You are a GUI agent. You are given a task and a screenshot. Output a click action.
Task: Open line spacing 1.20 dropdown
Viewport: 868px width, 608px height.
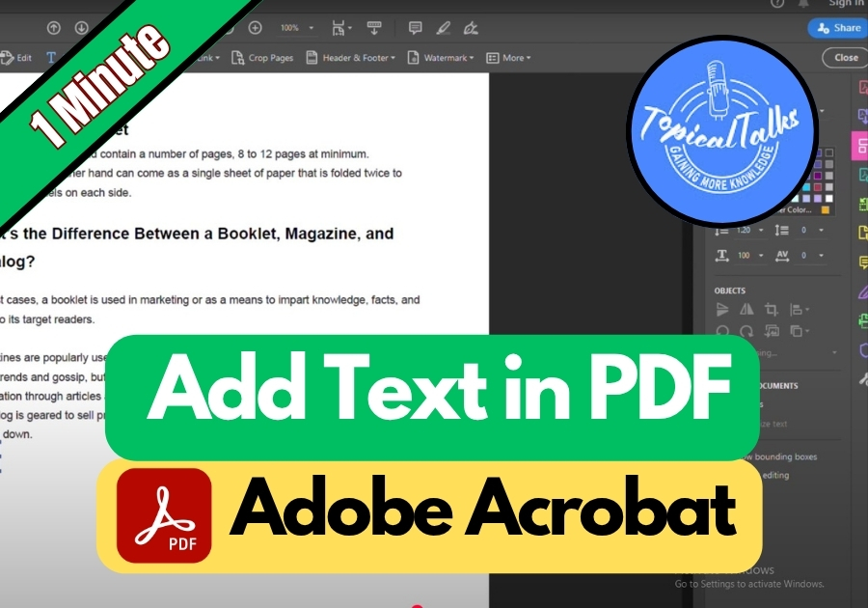[x=761, y=230]
